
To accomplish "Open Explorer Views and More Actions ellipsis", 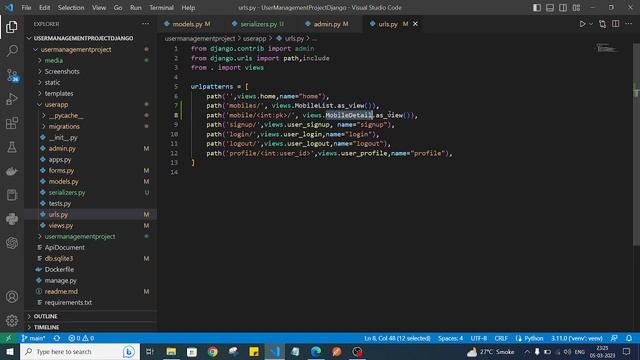I will tap(145, 24).
